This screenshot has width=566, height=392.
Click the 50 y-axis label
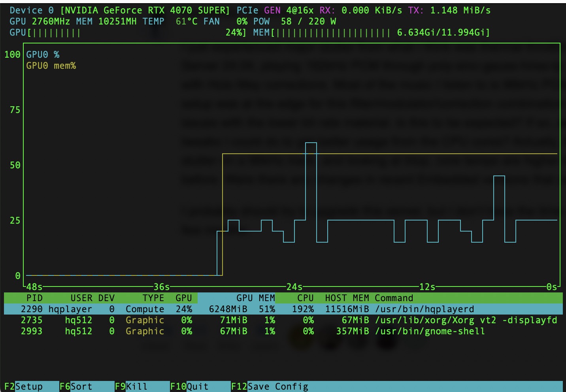coord(15,165)
